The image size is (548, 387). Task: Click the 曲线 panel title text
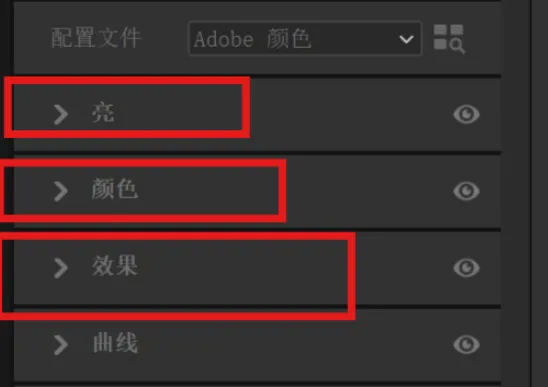tap(115, 343)
